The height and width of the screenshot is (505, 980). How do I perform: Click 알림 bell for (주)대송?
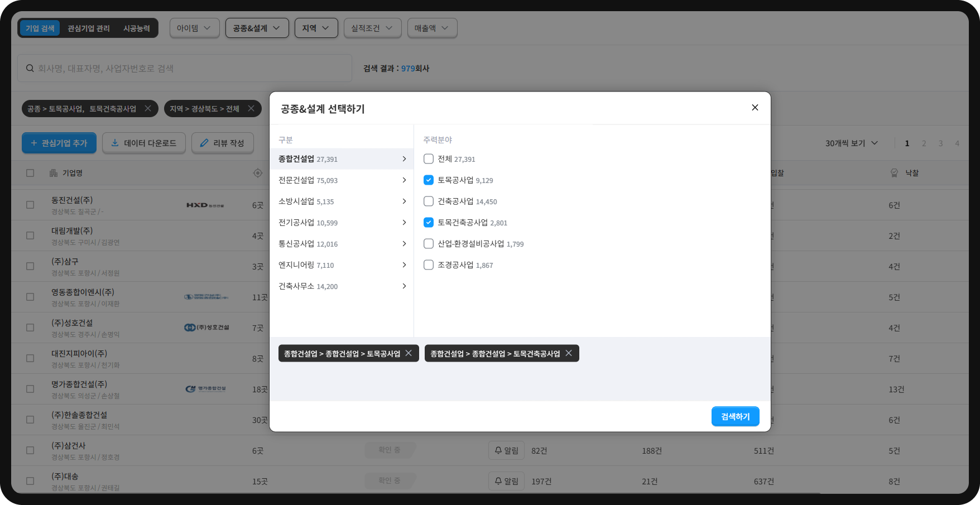(x=506, y=481)
